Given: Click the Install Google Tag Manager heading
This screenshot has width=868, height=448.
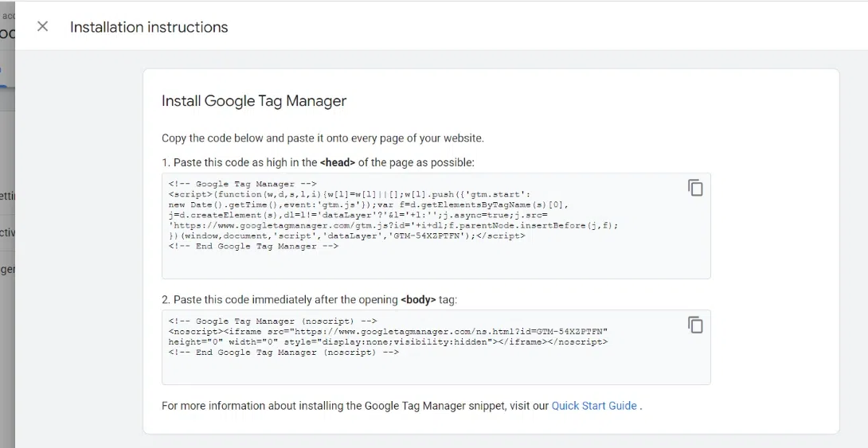Looking at the screenshot, I should click(254, 101).
